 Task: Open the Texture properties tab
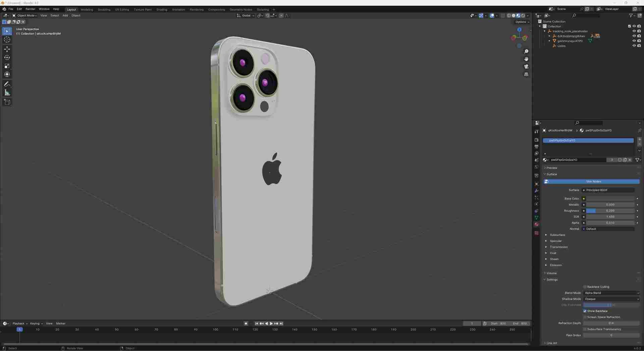(x=536, y=233)
